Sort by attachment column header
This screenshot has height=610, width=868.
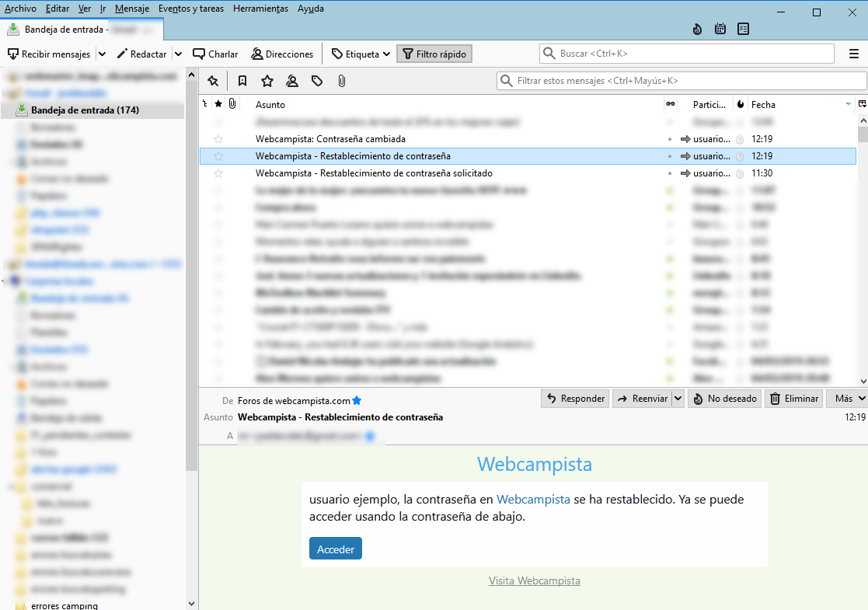[x=232, y=104]
